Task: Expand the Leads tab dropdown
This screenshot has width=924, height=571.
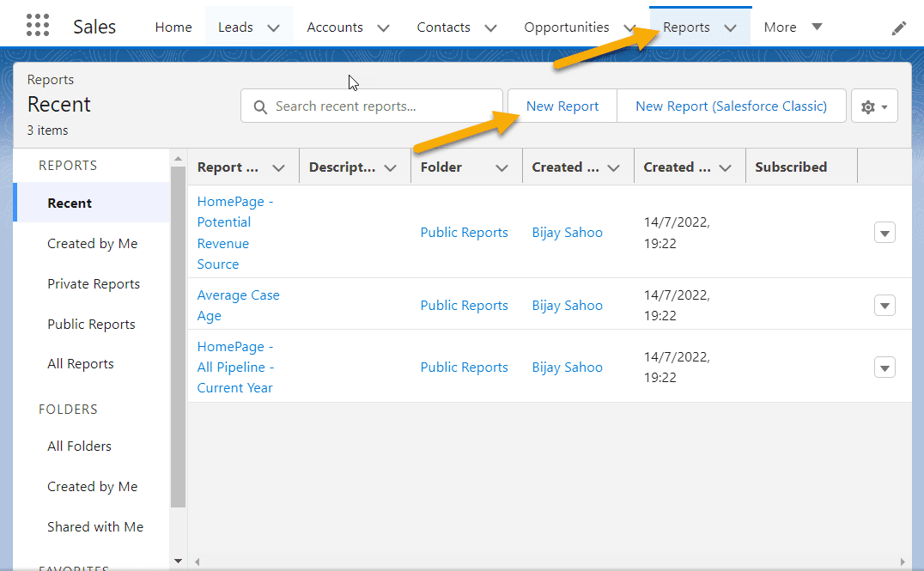Action: point(274,27)
